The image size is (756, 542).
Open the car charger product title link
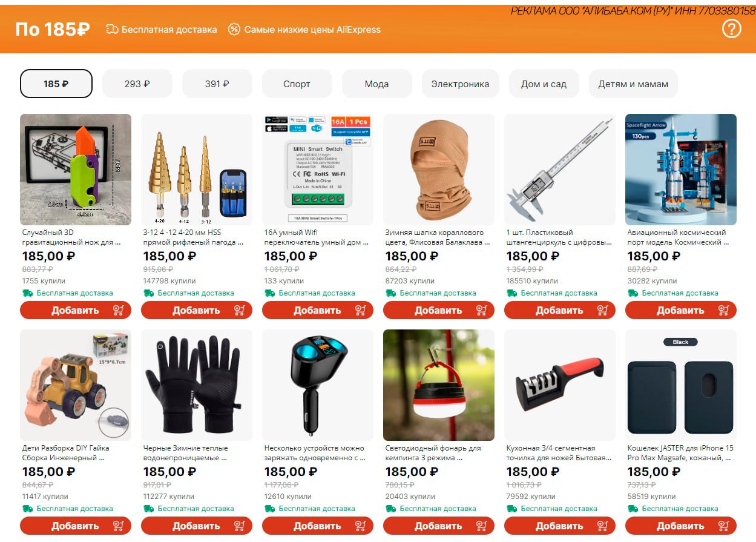[315, 453]
